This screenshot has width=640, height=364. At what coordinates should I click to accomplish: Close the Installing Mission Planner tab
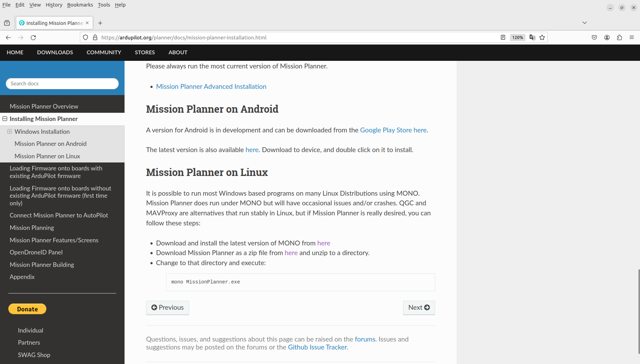click(87, 23)
